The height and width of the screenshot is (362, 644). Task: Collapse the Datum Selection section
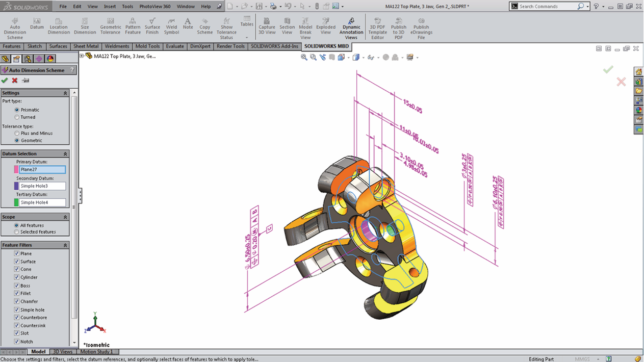65,154
